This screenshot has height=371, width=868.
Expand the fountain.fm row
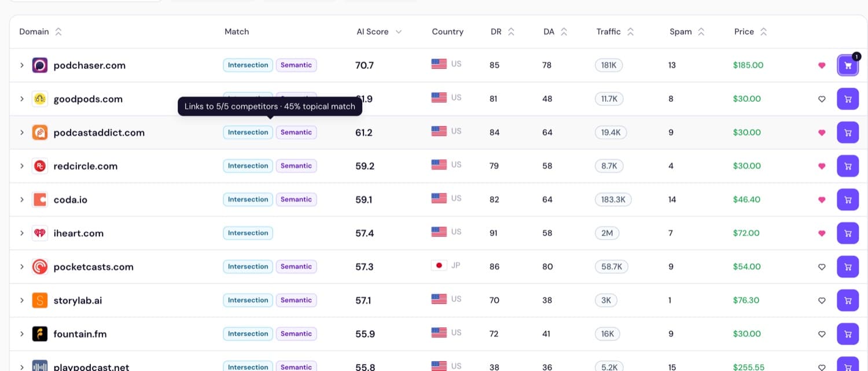tap(22, 334)
